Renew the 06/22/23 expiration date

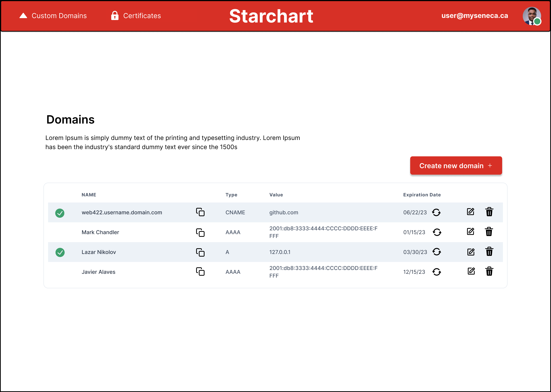pyautogui.click(x=436, y=212)
